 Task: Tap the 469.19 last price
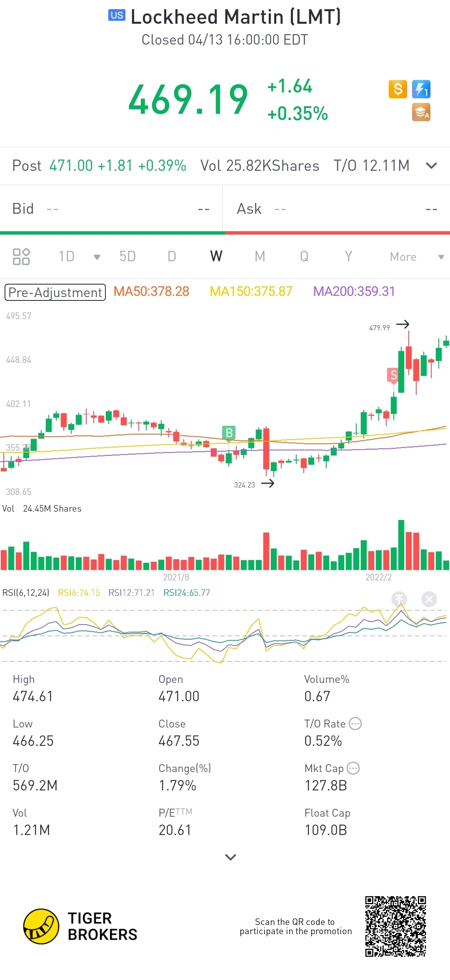click(x=188, y=100)
